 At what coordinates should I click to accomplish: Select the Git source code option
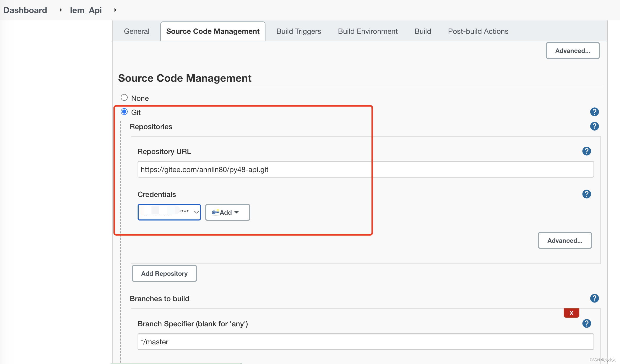124,112
